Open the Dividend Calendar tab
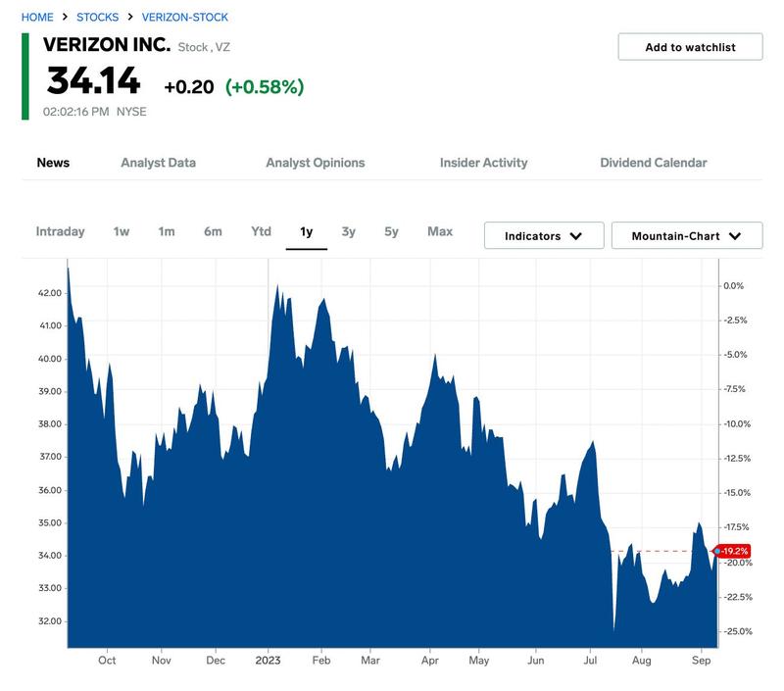 point(653,163)
